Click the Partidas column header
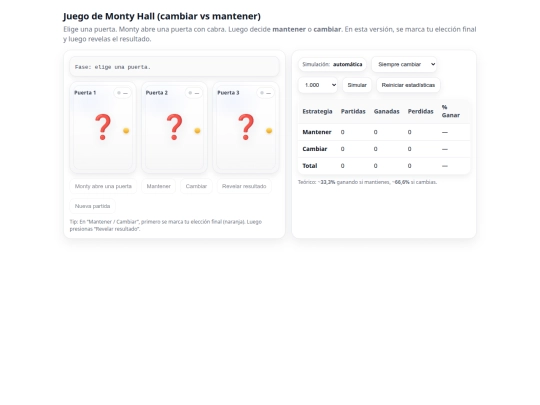The height and width of the screenshot is (405, 540). point(353,112)
